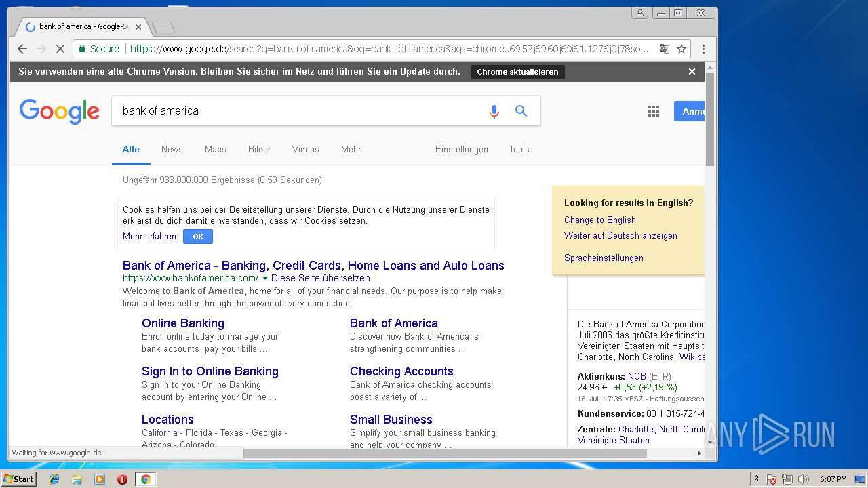
Task: Click the blue search magnifier icon
Action: coord(521,111)
